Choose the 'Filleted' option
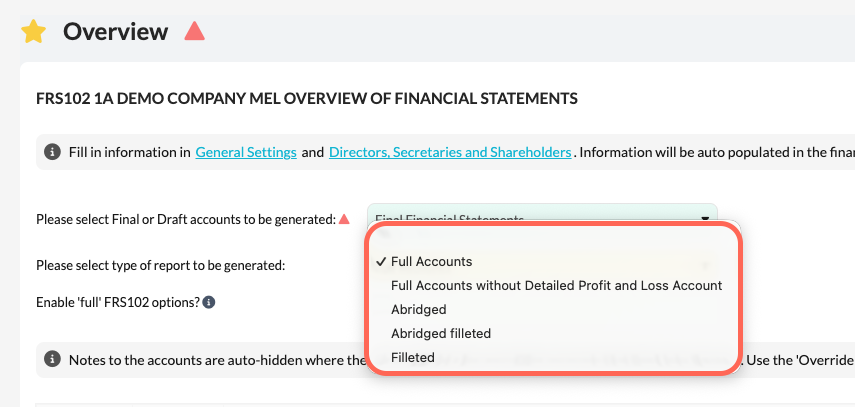Screen dimensions: 855x407 pyautogui.click(x=413, y=357)
